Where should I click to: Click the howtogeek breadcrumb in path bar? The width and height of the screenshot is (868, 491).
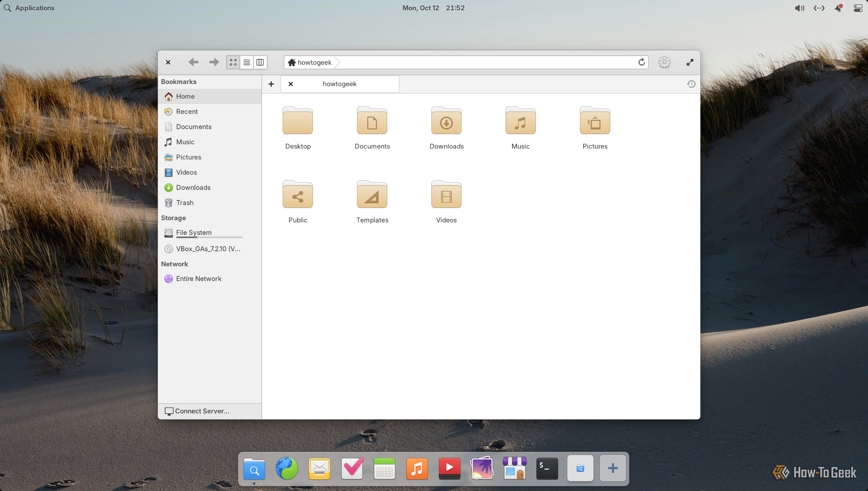[x=310, y=62]
